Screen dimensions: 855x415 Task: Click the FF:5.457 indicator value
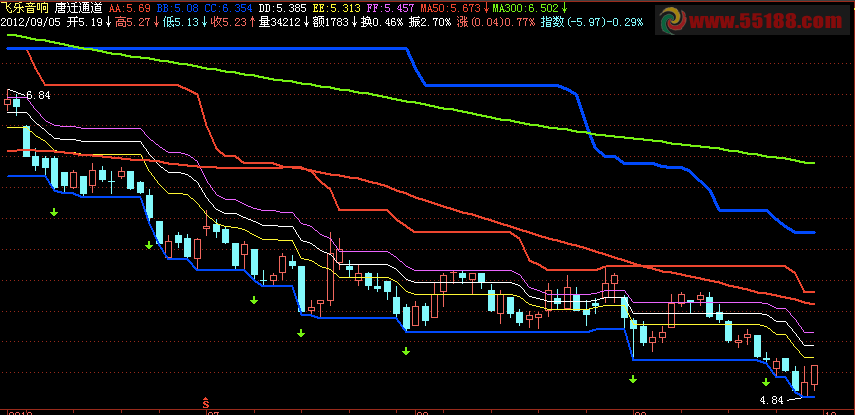(390, 9)
